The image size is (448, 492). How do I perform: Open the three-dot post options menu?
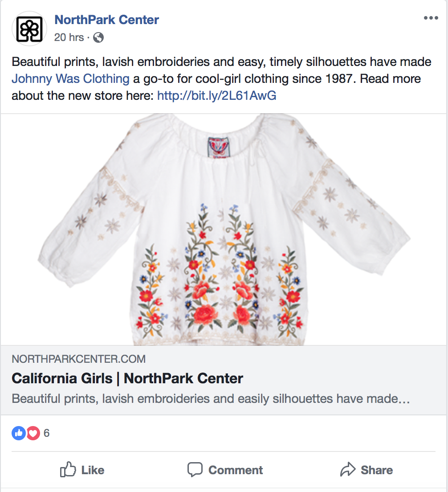click(431, 18)
